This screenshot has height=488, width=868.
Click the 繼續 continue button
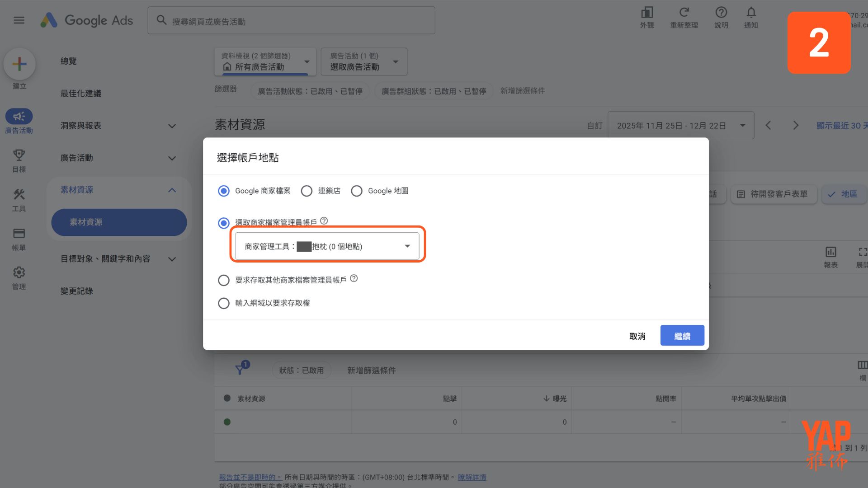(682, 336)
